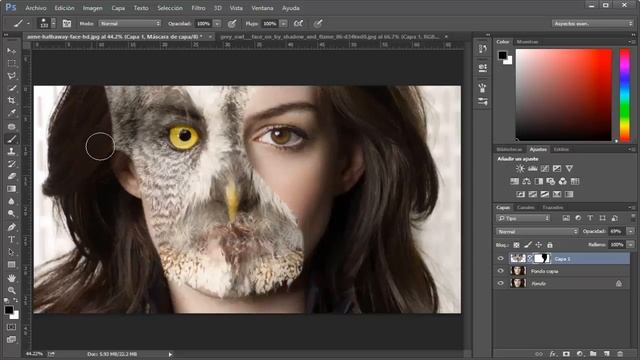Select the Brush tool in the toolbox
Viewport: 640px width, 360px height.
coord(11,139)
